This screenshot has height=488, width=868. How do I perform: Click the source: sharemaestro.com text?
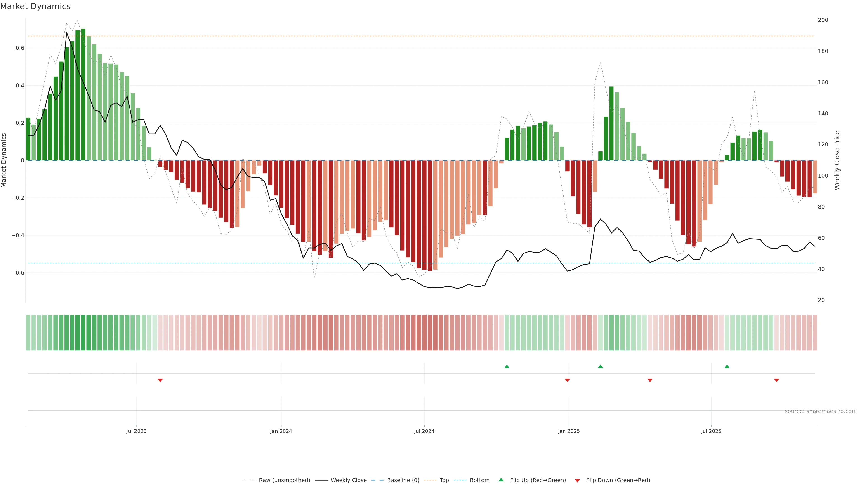click(821, 411)
